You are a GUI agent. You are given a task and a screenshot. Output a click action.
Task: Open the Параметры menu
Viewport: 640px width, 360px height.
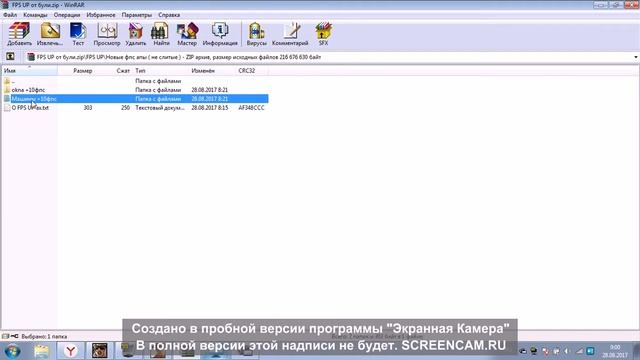point(137,15)
